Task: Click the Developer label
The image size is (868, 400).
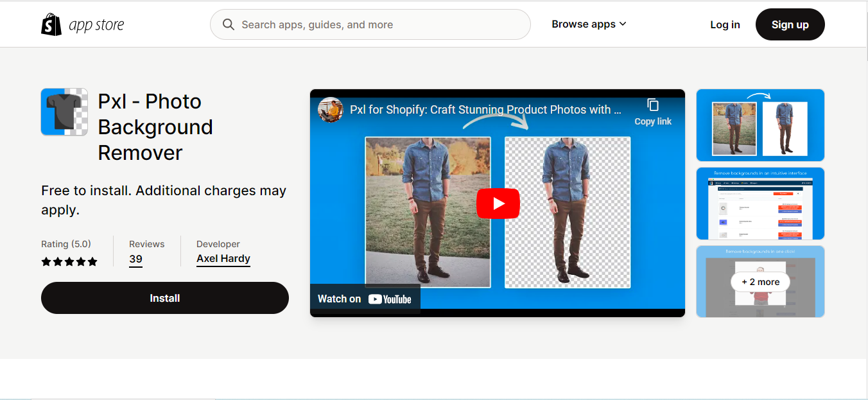Action: pos(218,244)
